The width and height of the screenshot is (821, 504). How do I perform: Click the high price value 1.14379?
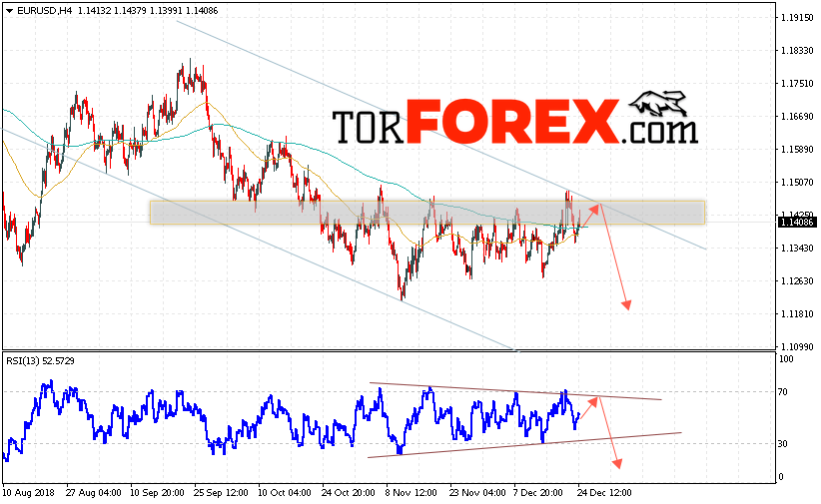(131, 10)
